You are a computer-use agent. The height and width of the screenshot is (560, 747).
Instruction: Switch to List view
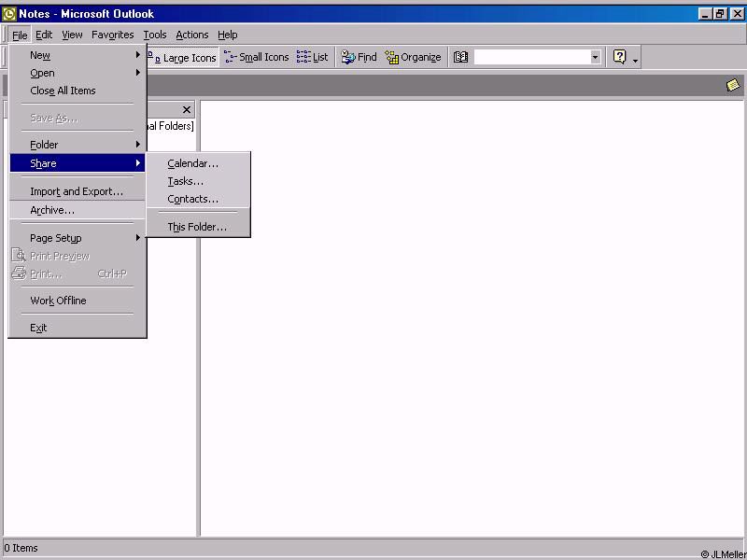click(x=313, y=58)
